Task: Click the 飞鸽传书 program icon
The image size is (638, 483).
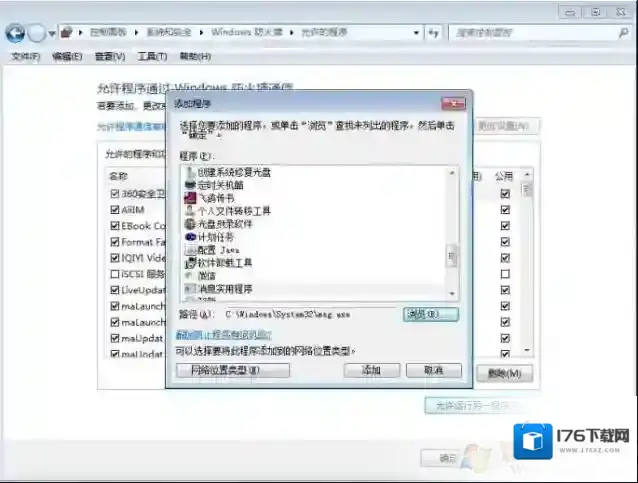Action: 190,198
